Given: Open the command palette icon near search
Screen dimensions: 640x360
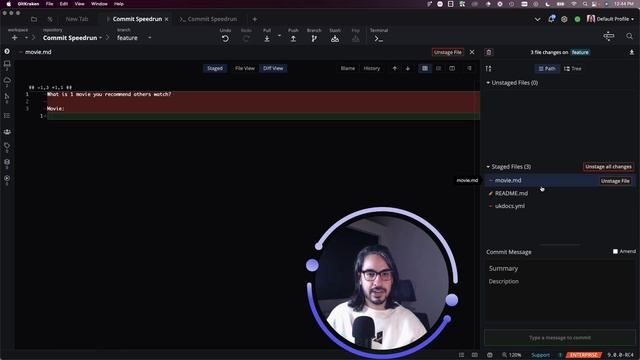Looking at the screenshot, I should pyautogui.click(x=609, y=36).
